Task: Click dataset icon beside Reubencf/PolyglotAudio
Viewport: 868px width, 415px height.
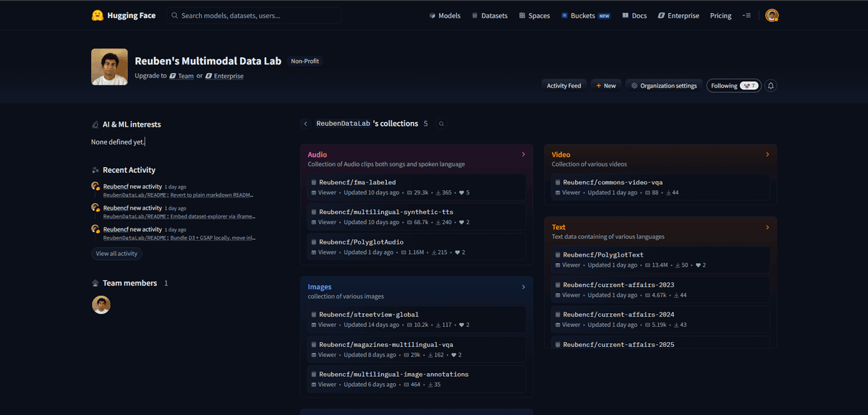Action: [x=313, y=241]
